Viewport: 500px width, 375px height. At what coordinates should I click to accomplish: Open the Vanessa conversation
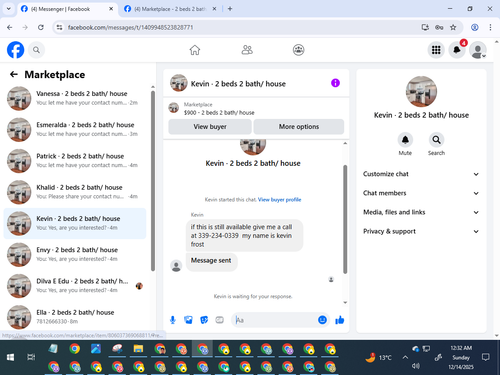coord(75,98)
